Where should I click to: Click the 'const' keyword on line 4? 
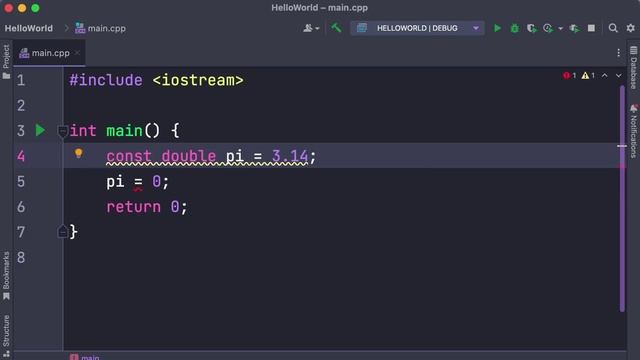pos(129,156)
